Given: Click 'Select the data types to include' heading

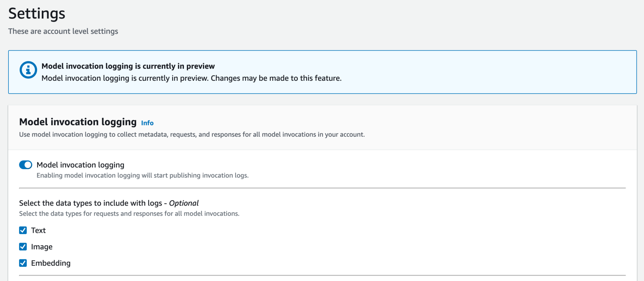Looking at the screenshot, I should (x=91, y=203).
